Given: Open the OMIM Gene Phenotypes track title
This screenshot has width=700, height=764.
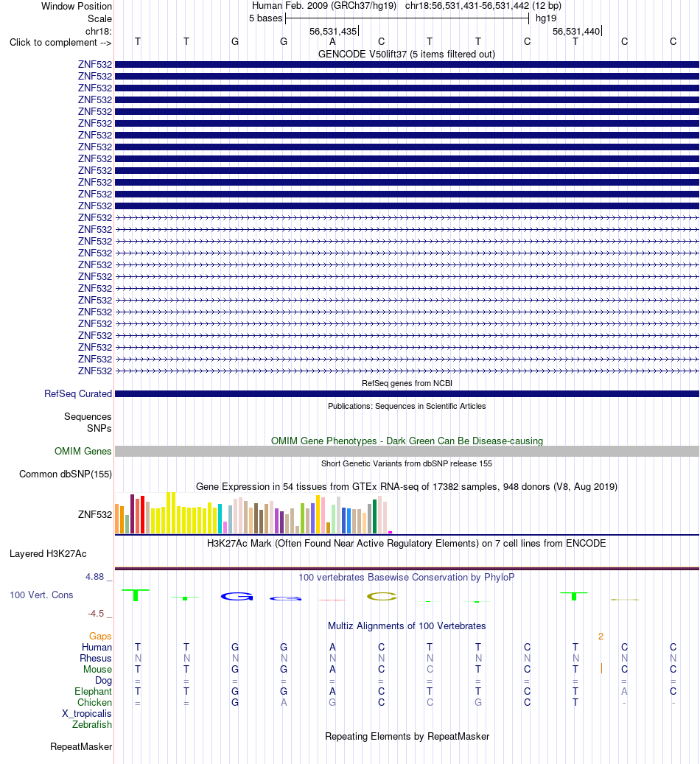Looking at the screenshot, I should [x=407, y=441].
